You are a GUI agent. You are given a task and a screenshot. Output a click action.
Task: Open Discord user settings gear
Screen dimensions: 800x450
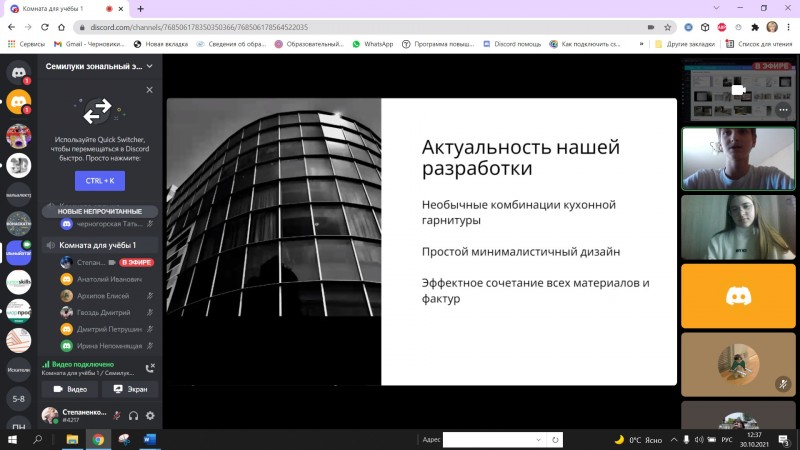click(150, 415)
